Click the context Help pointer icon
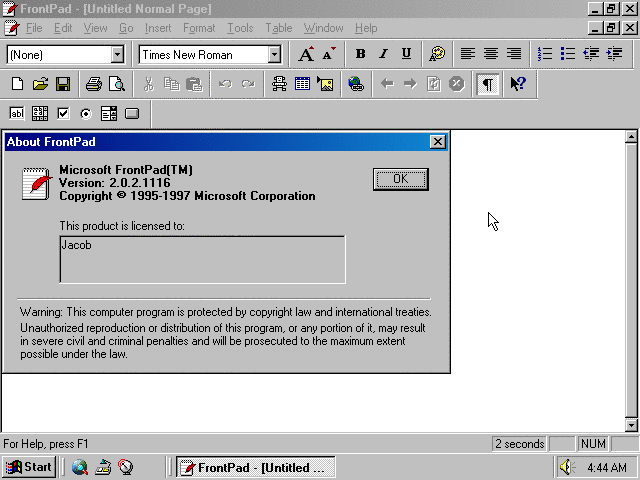 pos(518,84)
